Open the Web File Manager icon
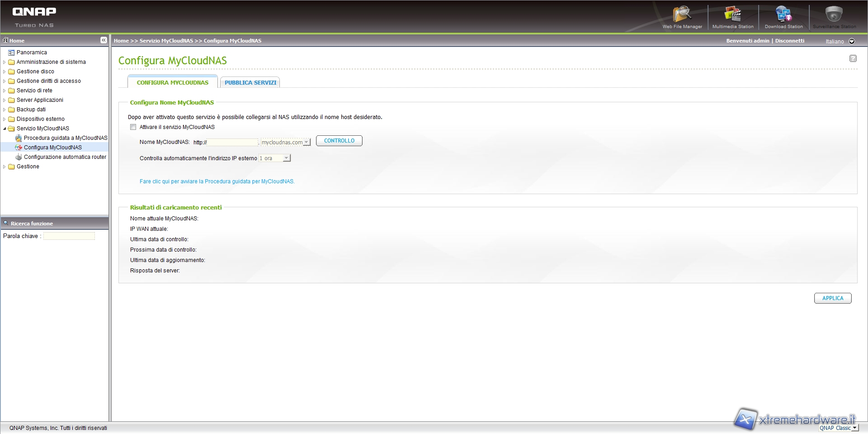Viewport: 868px width, 434px height. [x=682, y=15]
